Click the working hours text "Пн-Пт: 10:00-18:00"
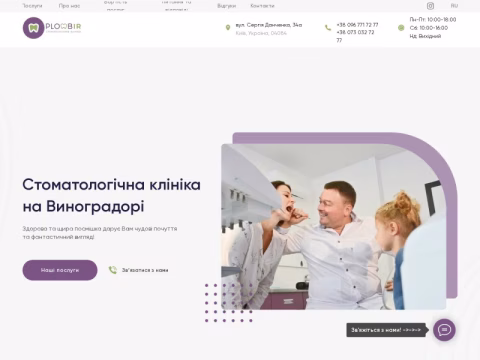 (433, 20)
